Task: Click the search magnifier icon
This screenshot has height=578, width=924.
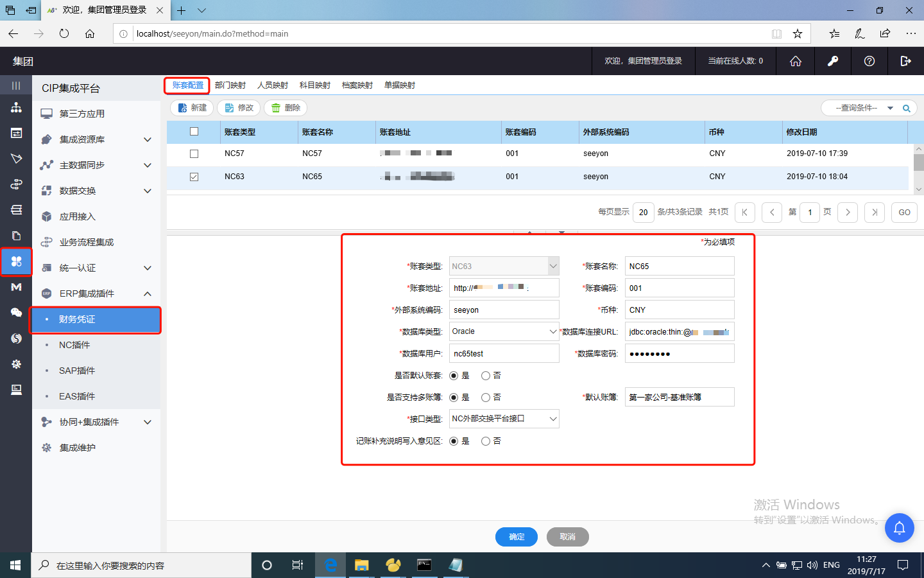Action: [x=906, y=109]
